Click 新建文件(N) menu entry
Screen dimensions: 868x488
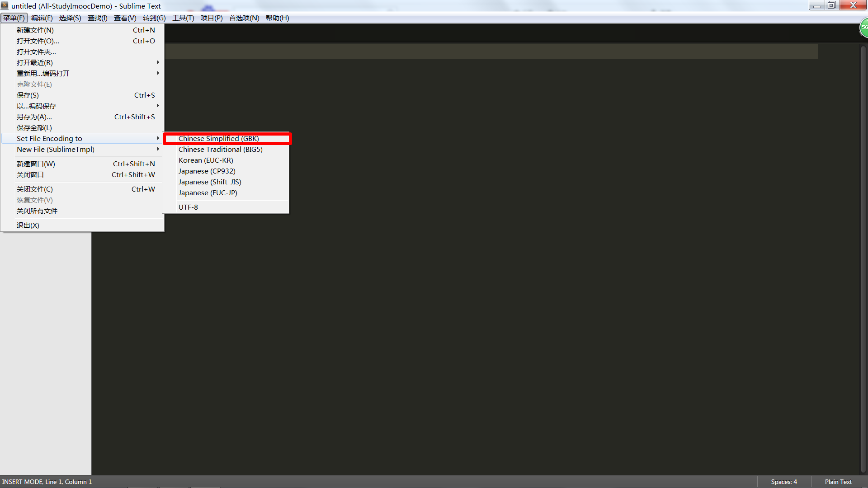[35, 30]
